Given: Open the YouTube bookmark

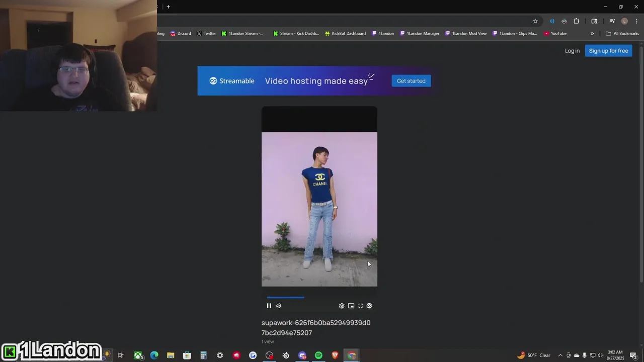Looking at the screenshot, I should (555, 34).
